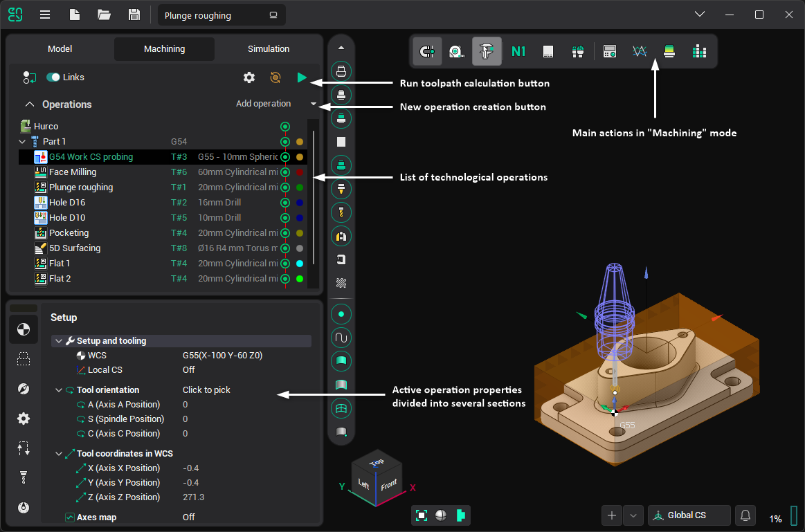Click the N1 toolbar icon
Image resolution: width=805 pixels, height=532 pixels.
518,51
